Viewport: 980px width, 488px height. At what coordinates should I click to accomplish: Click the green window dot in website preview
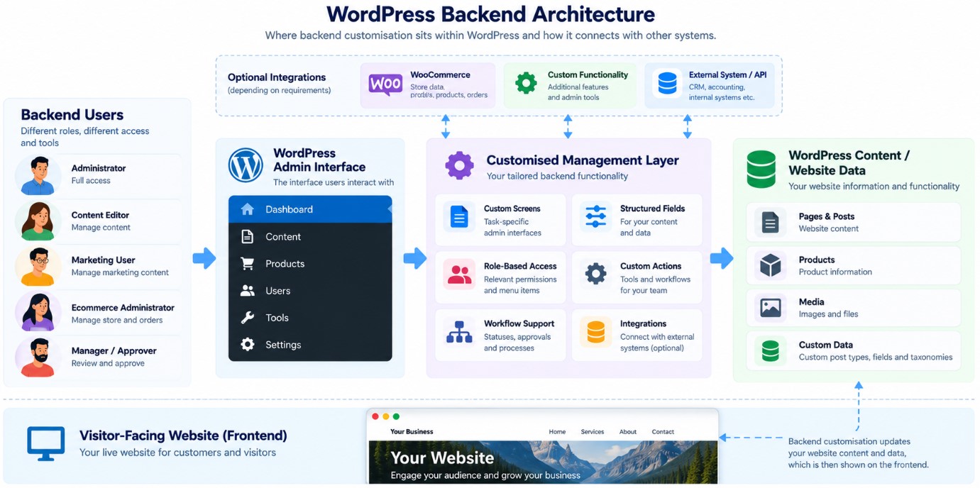point(396,416)
